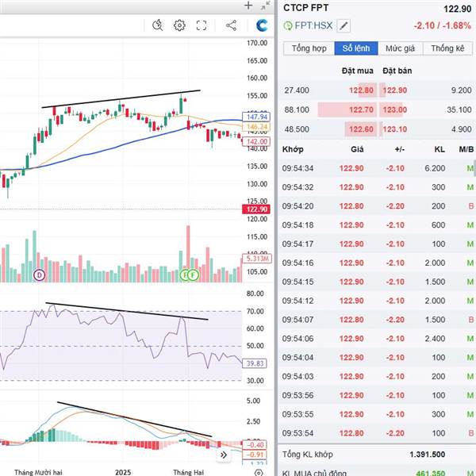This screenshot has width=476, height=476.
Task: Click the -0.91 MACD value label
Action: click(x=255, y=455)
